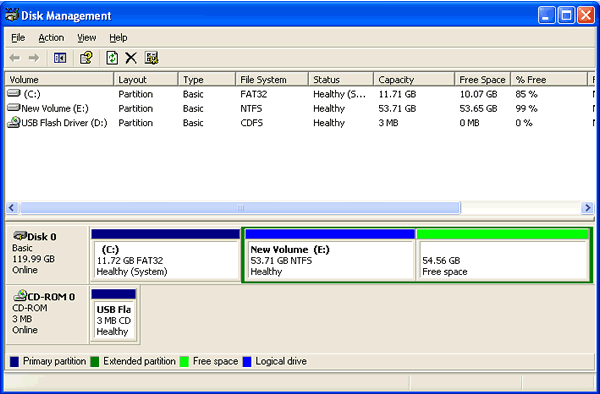This screenshot has width=600, height=394.
Task: Select the (C:) 11.72 GB FAT32 partition block
Action: [166, 255]
